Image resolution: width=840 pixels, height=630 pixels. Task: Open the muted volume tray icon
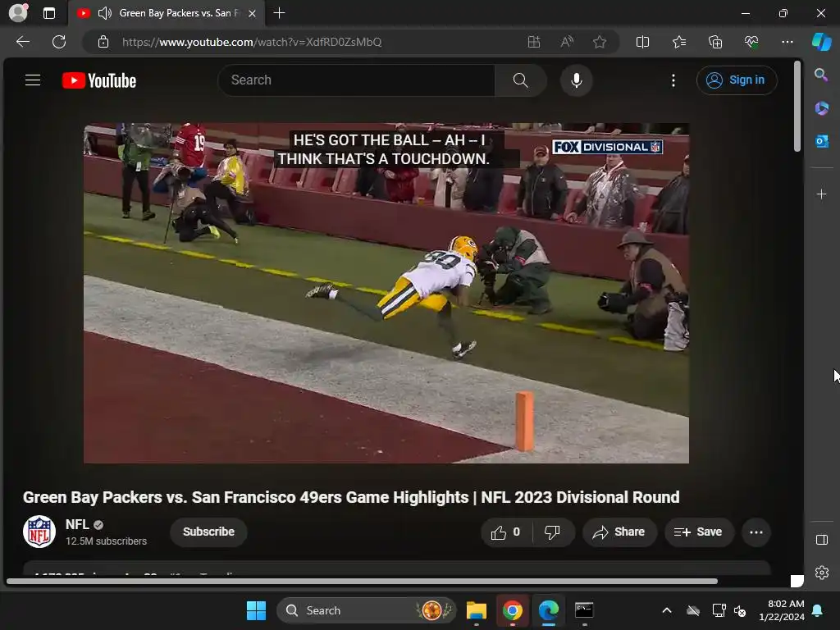pos(740,610)
